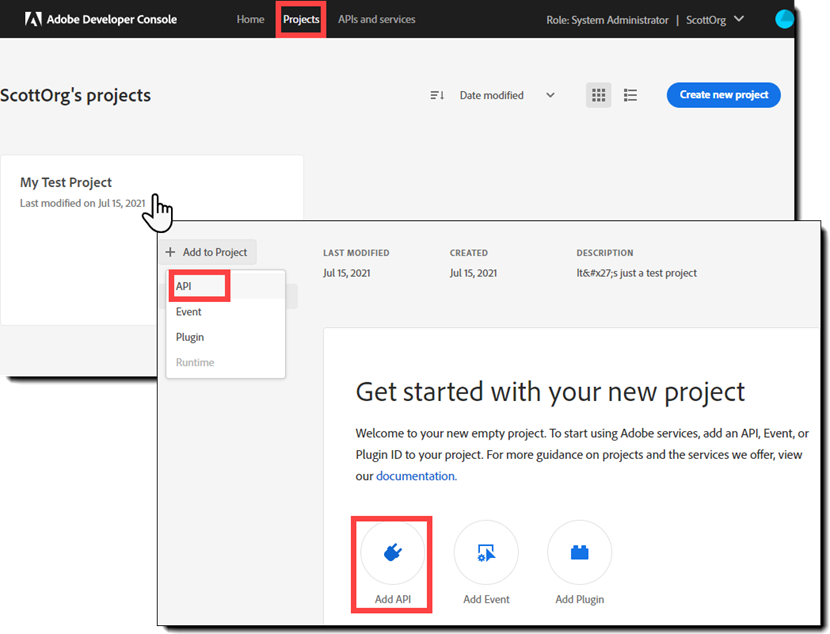Click the project description text

coord(636,273)
